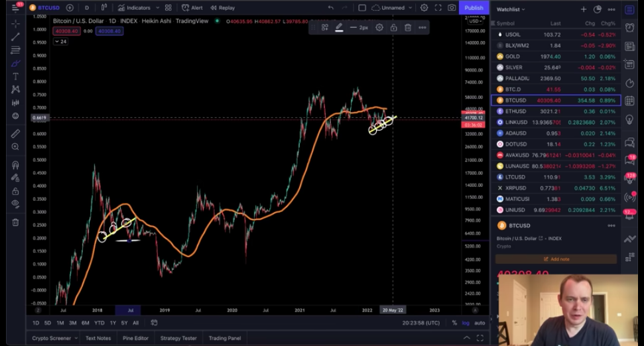Click the BTCUSD symbol search
The width and height of the screenshot is (644, 346).
[x=44, y=7]
